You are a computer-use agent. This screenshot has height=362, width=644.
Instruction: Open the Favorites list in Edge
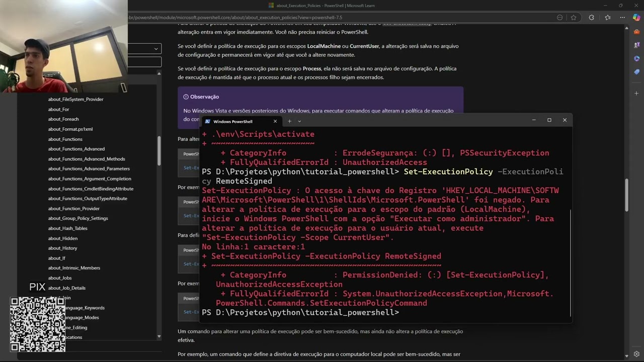pos(608,17)
